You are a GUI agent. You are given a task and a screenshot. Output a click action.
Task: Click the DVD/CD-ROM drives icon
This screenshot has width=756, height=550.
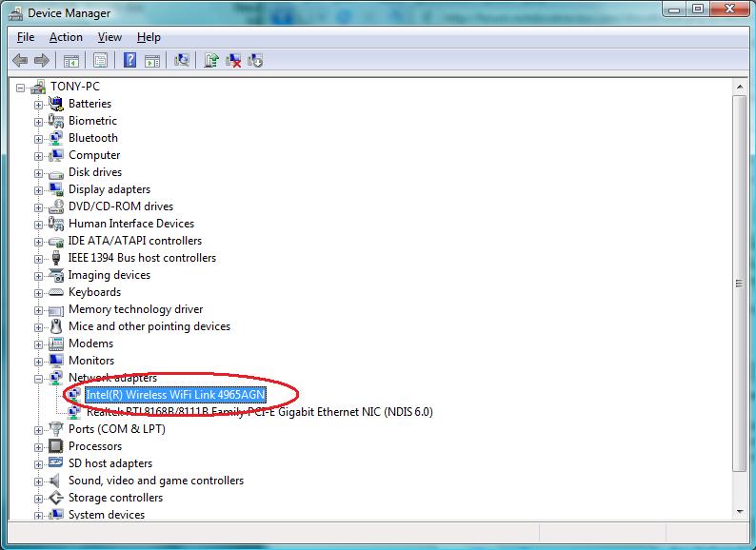point(56,206)
